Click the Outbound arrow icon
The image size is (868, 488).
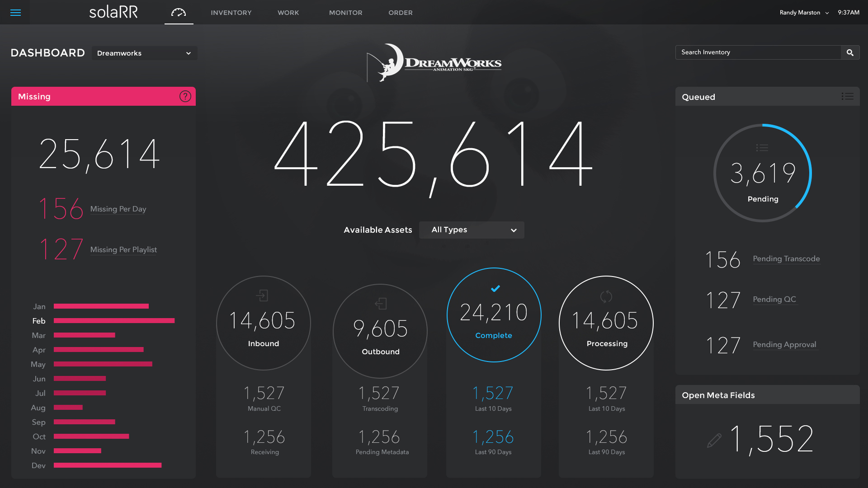[381, 304]
